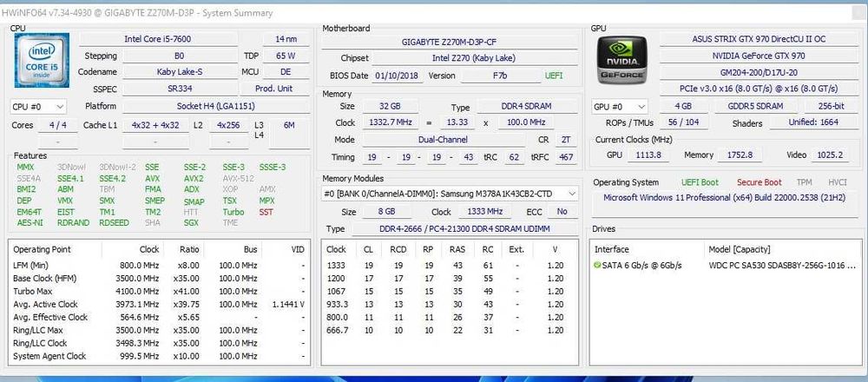
Task: Click the Turbo feature label
Action: 233,212
